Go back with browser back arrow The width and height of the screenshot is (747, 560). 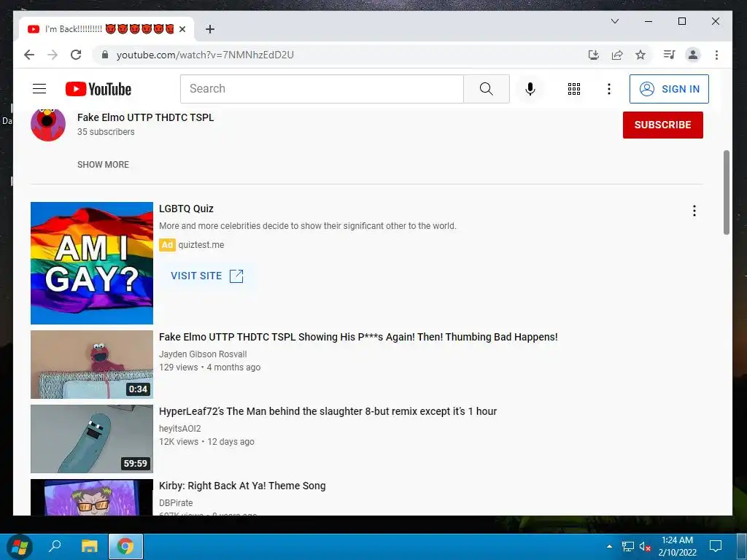tap(29, 55)
